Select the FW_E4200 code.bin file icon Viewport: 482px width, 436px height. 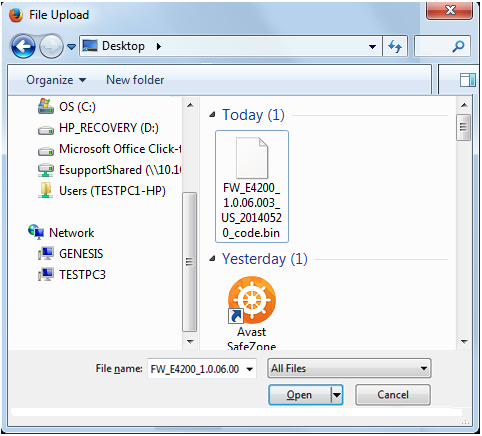pos(252,158)
